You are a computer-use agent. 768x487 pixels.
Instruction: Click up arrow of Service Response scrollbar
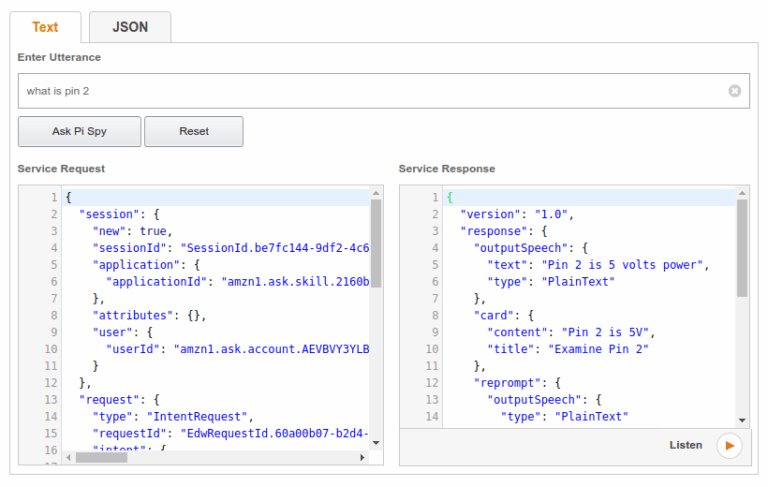coord(742,192)
